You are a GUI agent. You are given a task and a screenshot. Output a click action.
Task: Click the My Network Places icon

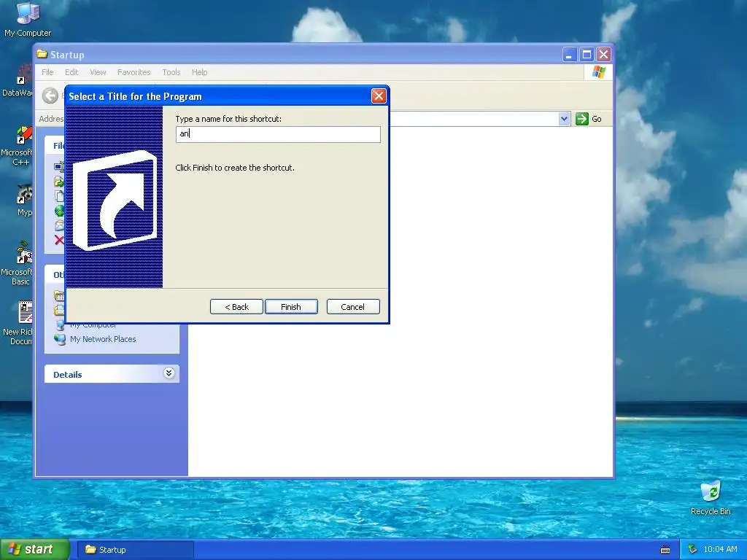click(x=60, y=339)
